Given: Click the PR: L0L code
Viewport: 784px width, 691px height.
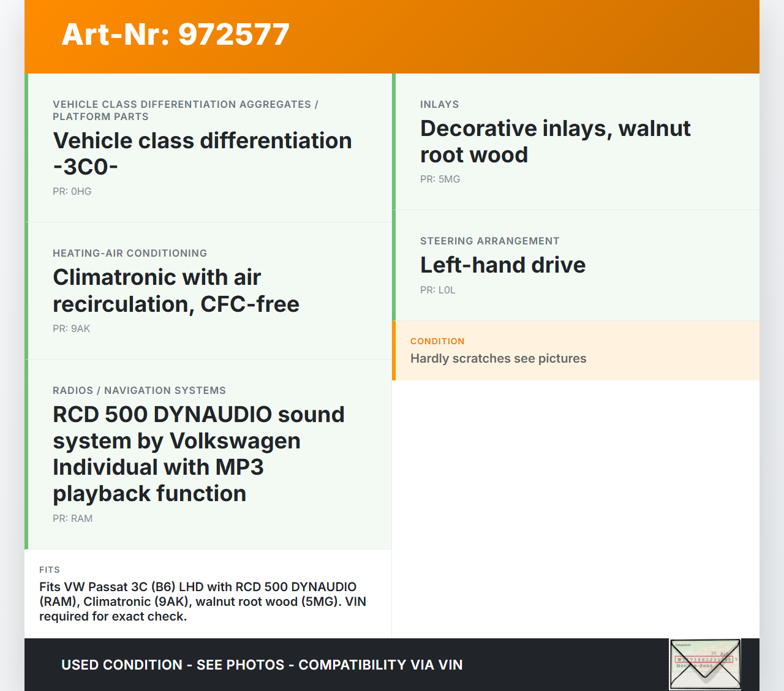Looking at the screenshot, I should pyautogui.click(x=437, y=290).
